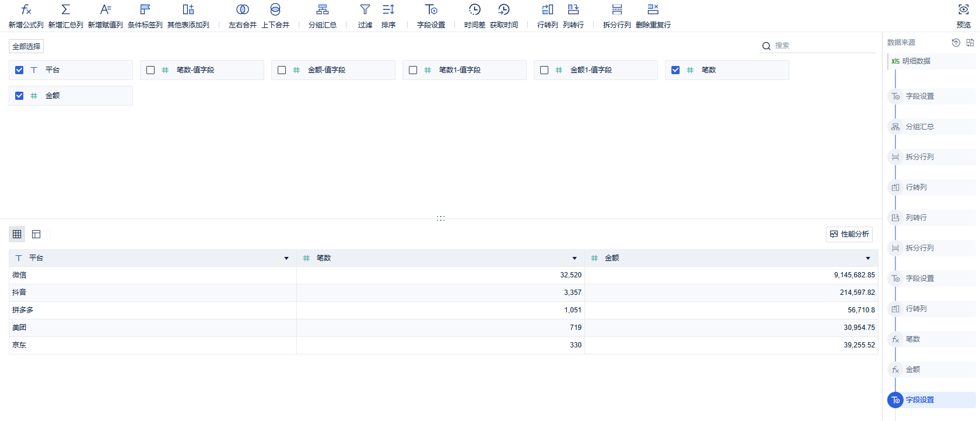The image size is (980, 421).
Task: Enable the 笔数-值字段 checkbox
Action: pos(150,70)
